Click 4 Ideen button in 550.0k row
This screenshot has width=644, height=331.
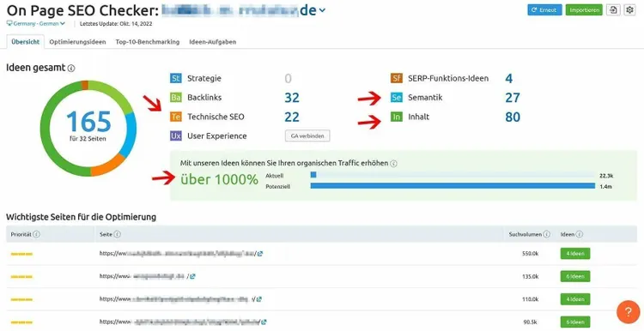click(575, 254)
